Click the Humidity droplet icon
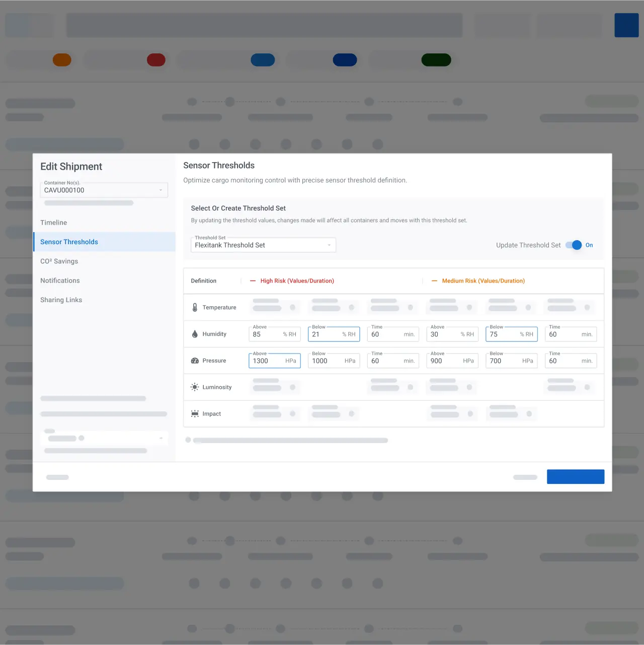 [x=194, y=333]
